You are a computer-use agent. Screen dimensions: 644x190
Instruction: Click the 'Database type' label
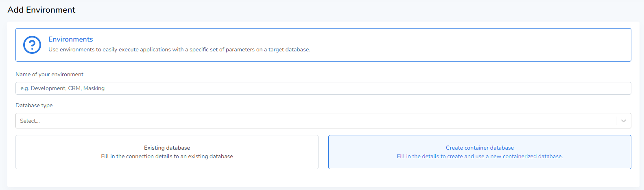tap(34, 106)
